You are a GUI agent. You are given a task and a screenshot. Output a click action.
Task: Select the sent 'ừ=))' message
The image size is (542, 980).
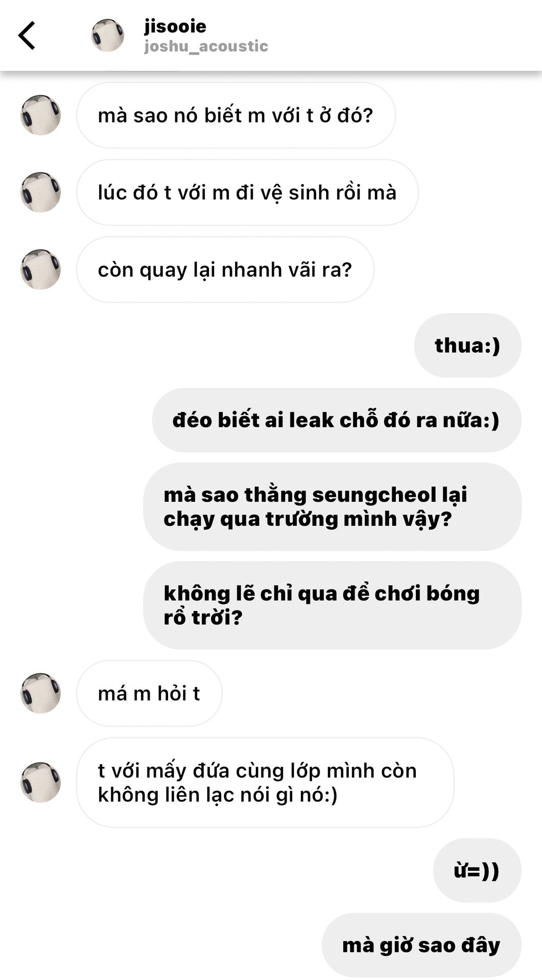[477, 870]
